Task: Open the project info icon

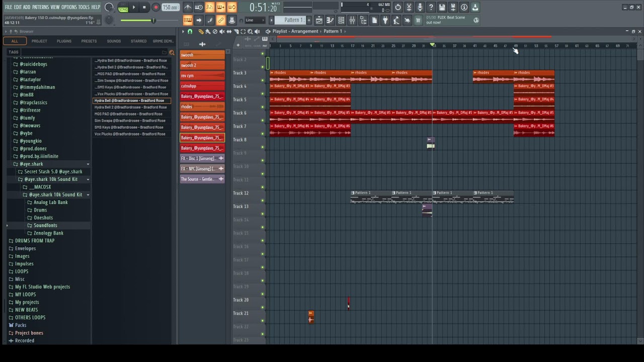Action: pyautogui.click(x=464, y=8)
